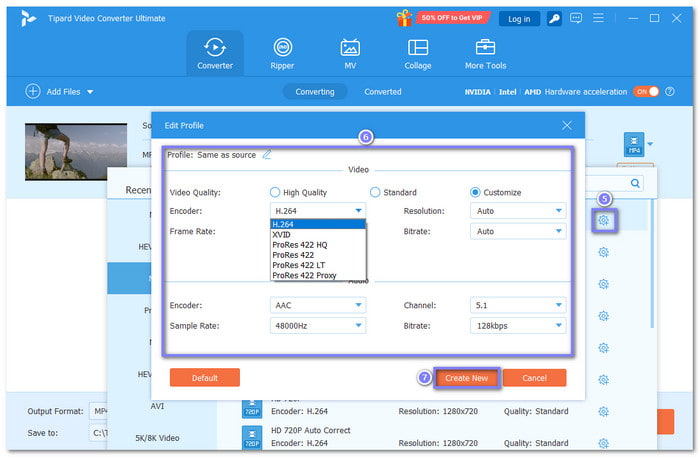Click the search magnifier icon
The height and width of the screenshot is (457, 700).
[635, 183]
